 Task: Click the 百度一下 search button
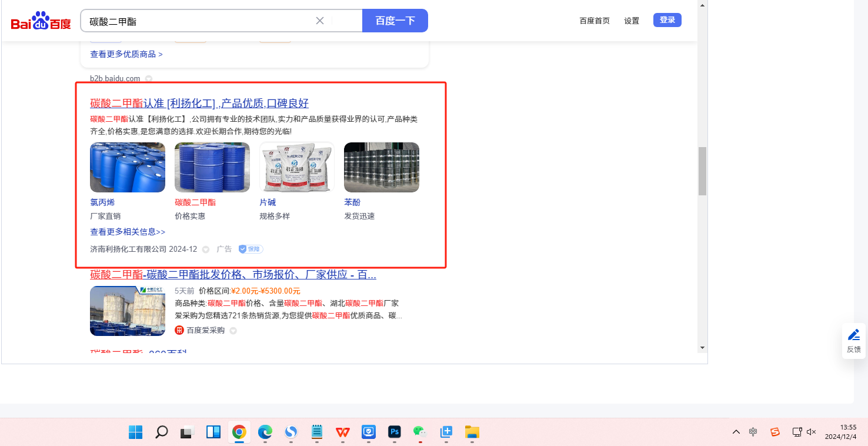coord(395,21)
